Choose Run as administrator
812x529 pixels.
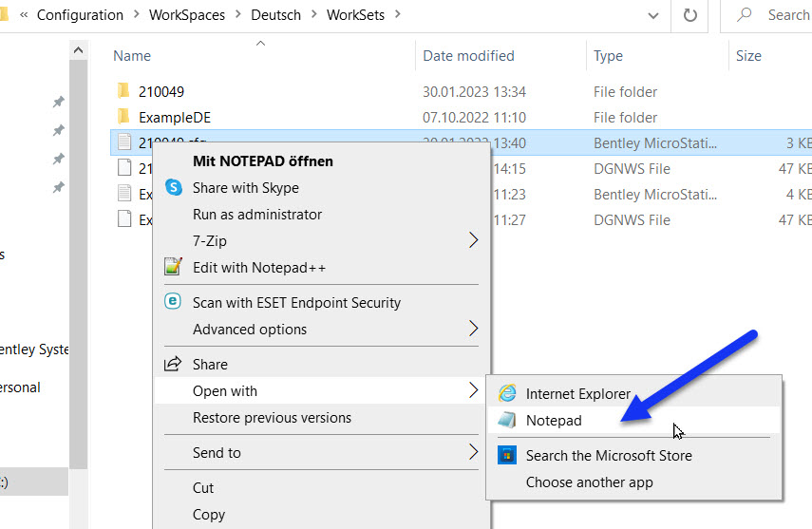point(257,215)
